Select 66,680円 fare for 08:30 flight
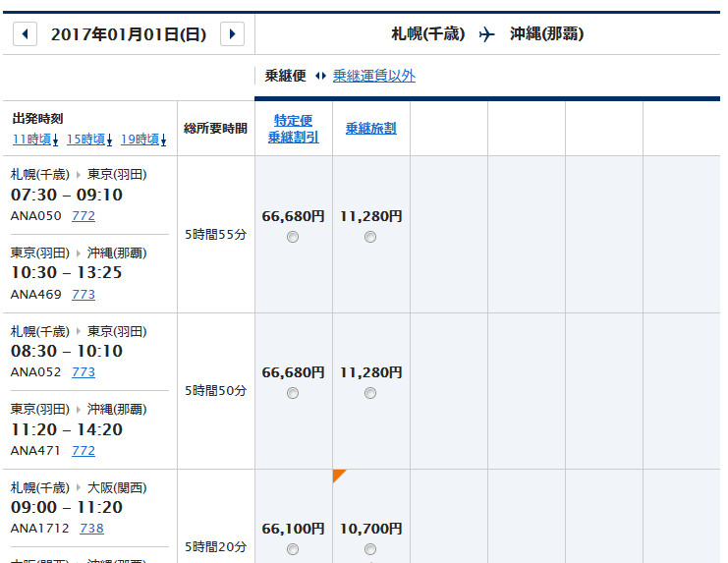Viewport: 728px width, 563px height. (293, 393)
